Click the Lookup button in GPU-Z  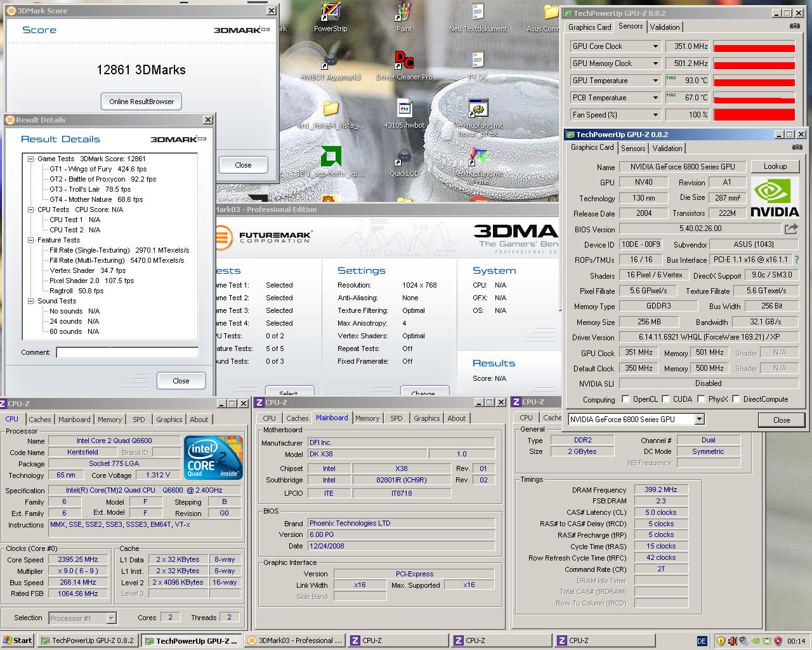[x=775, y=166]
